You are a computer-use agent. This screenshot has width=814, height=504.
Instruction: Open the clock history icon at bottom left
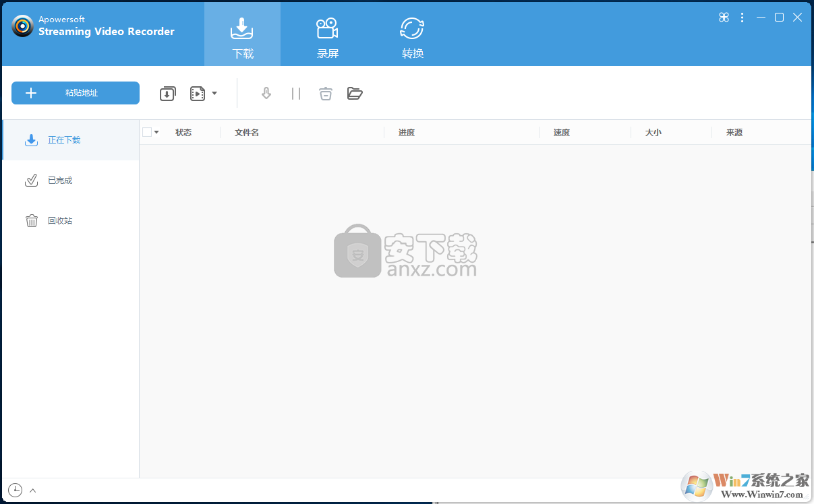[x=14, y=490]
